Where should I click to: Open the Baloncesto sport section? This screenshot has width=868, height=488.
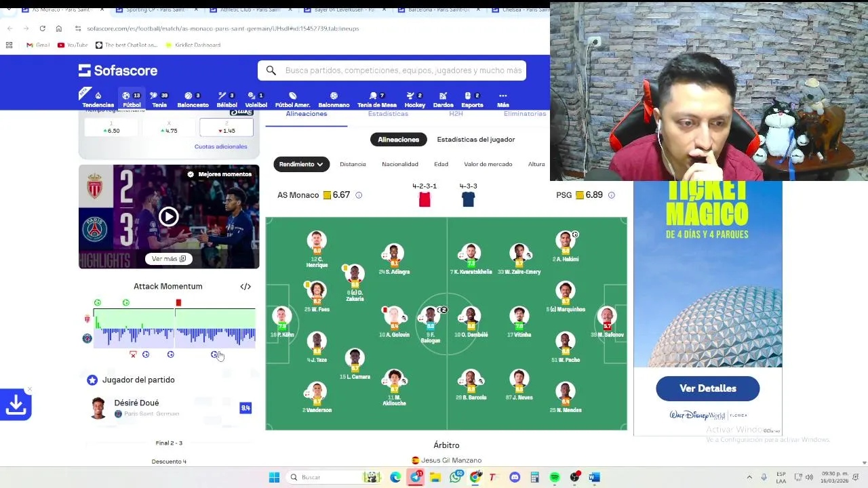click(193, 100)
